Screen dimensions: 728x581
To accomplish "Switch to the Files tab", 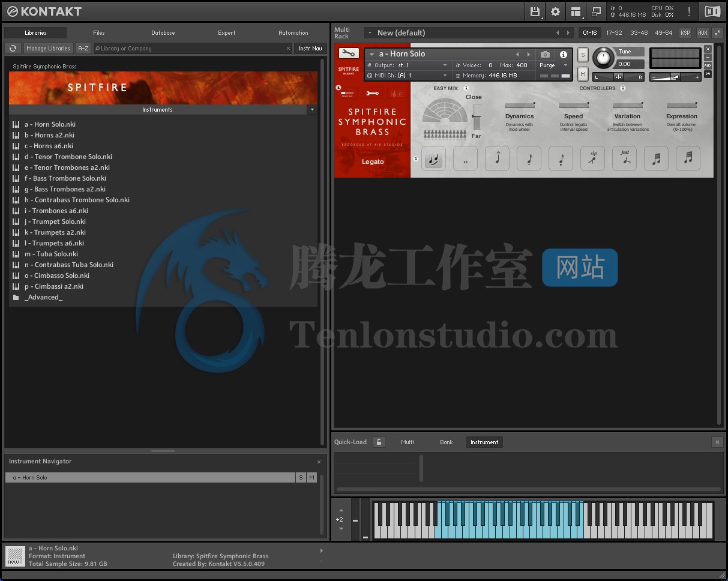I will click(x=98, y=33).
